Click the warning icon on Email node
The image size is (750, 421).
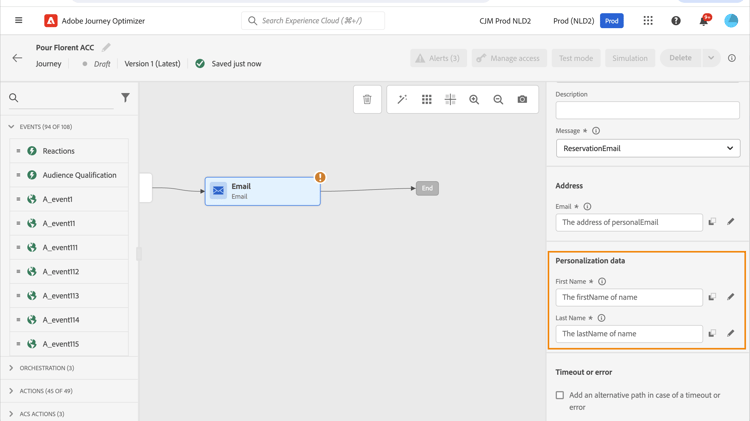(320, 177)
